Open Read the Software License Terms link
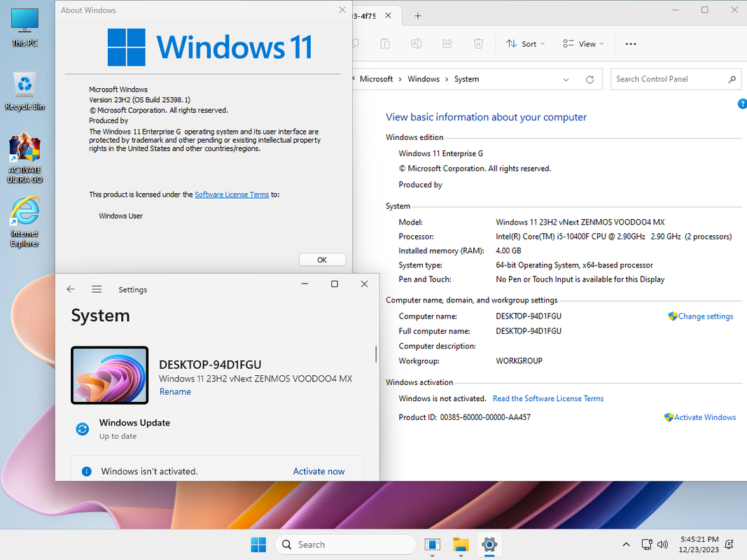The image size is (747, 560). [x=548, y=398]
